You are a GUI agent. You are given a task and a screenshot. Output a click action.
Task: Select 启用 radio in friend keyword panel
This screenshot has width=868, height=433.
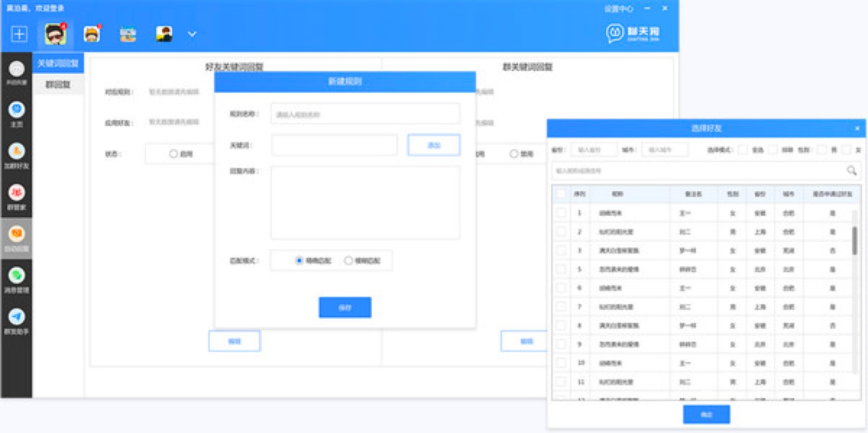[x=174, y=154]
